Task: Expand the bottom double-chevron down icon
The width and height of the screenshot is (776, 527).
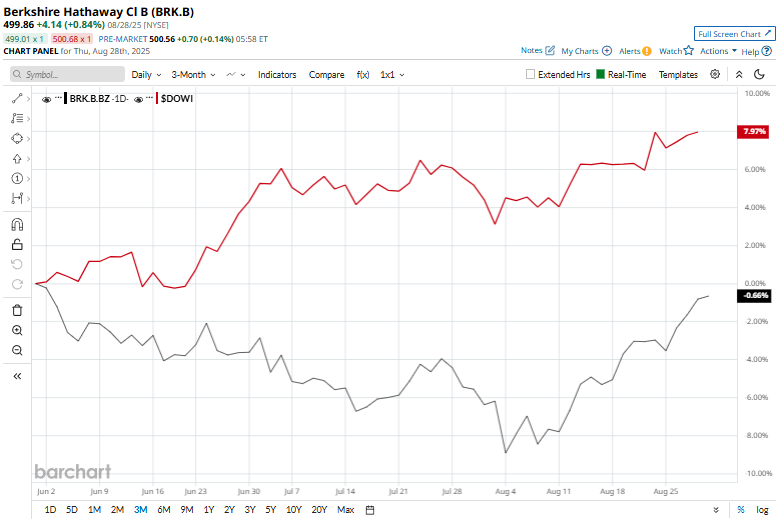Action: coord(716,510)
